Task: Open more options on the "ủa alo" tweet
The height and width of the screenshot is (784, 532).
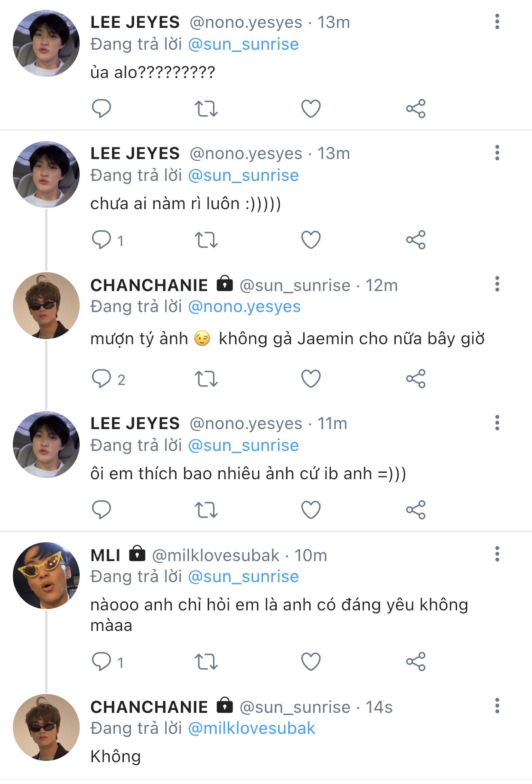Action: click(497, 21)
